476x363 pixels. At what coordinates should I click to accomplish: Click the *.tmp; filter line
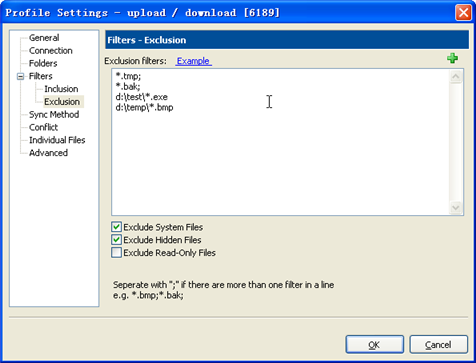coord(128,76)
